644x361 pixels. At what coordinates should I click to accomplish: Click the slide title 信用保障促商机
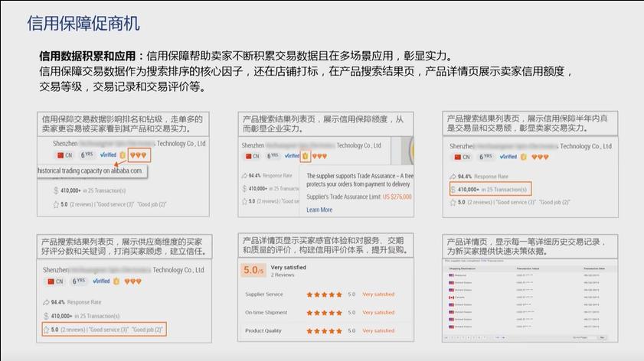point(83,23)
